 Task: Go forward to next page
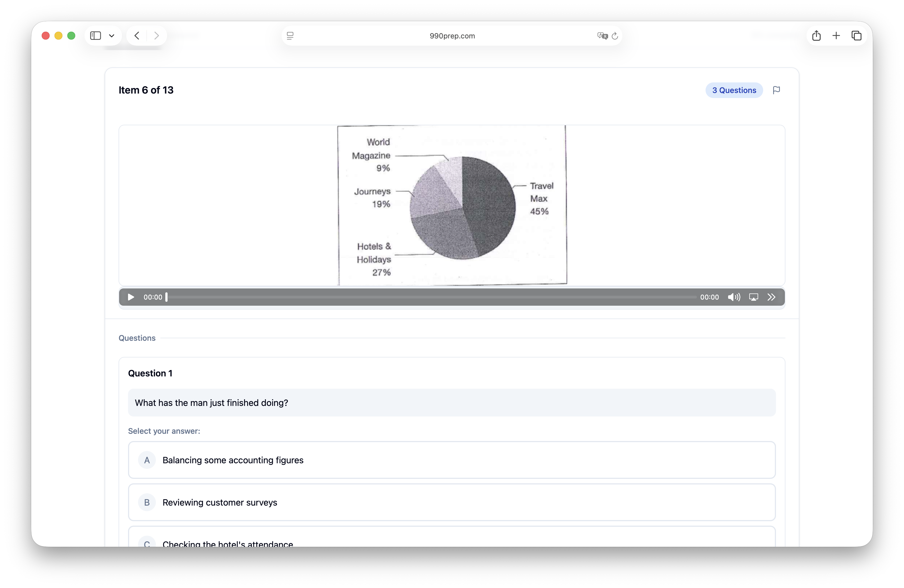pos(156,36)
